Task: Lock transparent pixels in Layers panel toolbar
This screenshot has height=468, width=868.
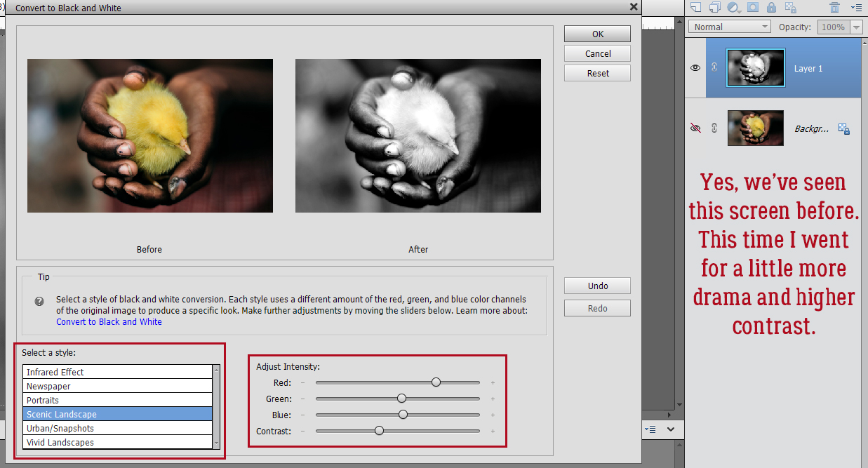Action: [x=791, y=8]
